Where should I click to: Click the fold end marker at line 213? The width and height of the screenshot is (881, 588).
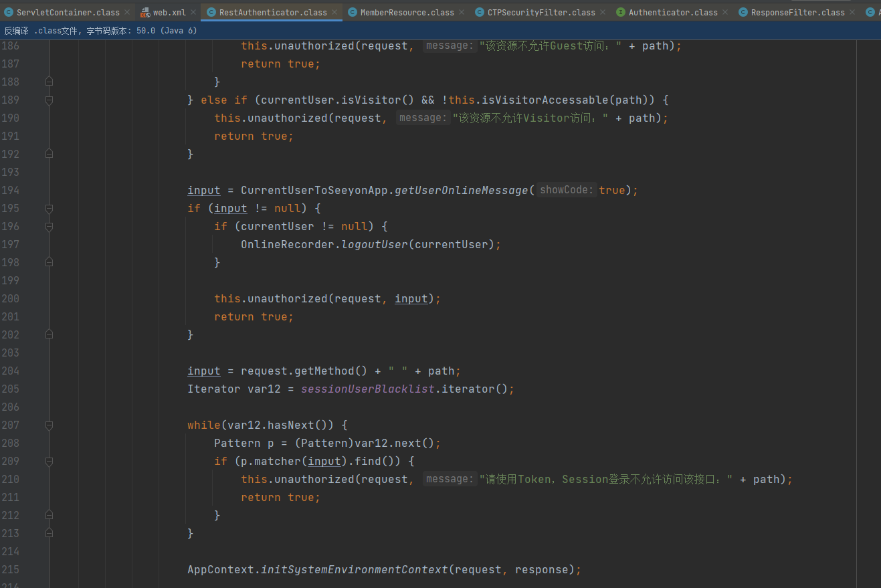click(49, 533)
